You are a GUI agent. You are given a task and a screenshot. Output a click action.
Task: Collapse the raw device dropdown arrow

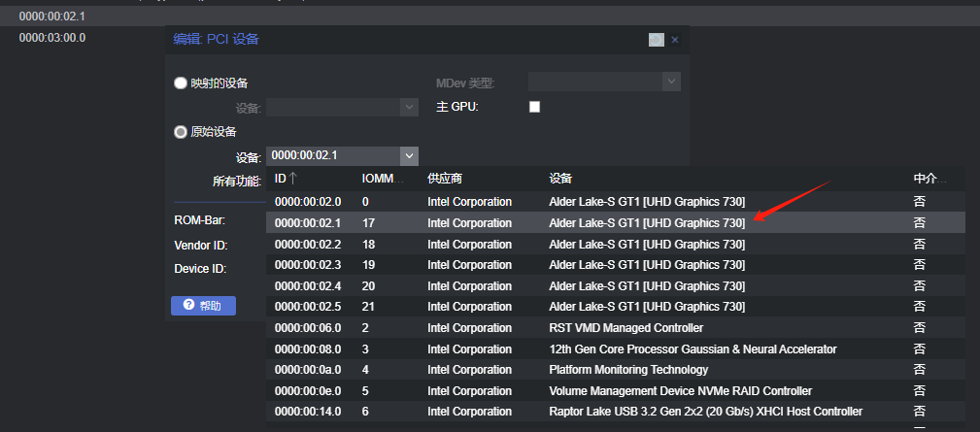409,155
